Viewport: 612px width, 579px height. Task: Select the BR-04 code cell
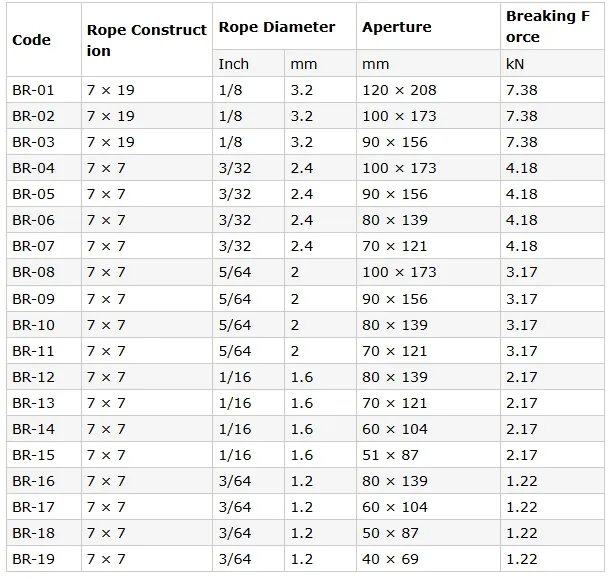(x=44, y=168)
